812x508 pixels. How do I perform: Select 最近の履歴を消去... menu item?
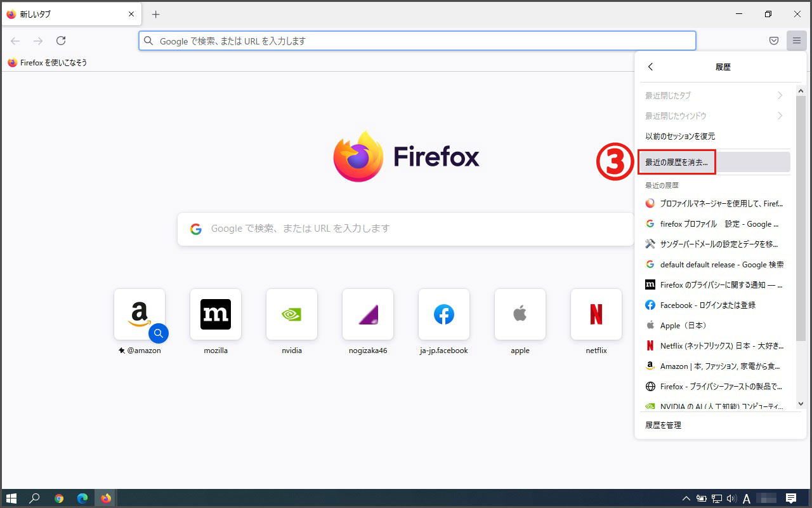point(714,162)
